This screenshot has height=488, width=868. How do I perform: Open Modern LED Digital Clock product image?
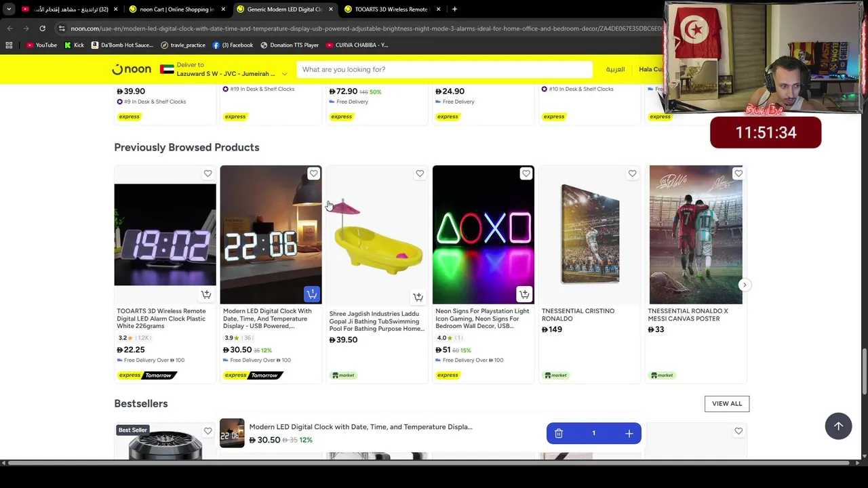click(x=271, y=235)
